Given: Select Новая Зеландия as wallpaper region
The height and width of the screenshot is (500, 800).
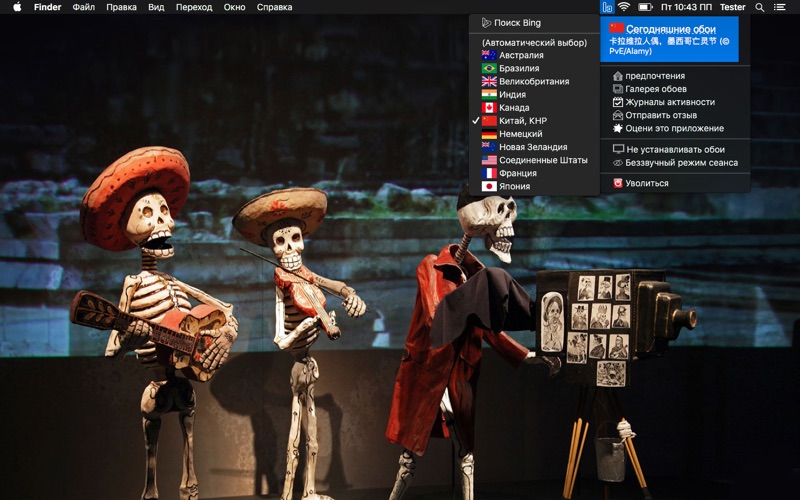Looking at the screenshot, I should click(x=534, y=147).
